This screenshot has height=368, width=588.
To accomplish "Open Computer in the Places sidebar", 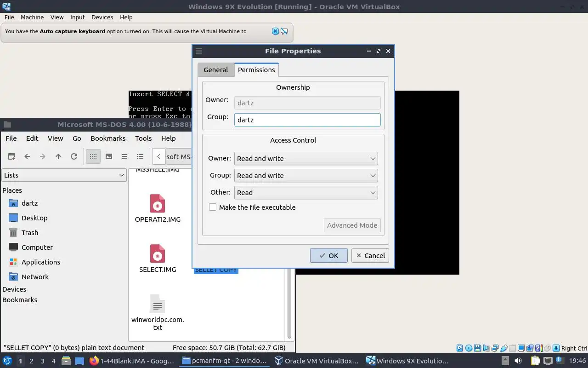I will point(37,247).
